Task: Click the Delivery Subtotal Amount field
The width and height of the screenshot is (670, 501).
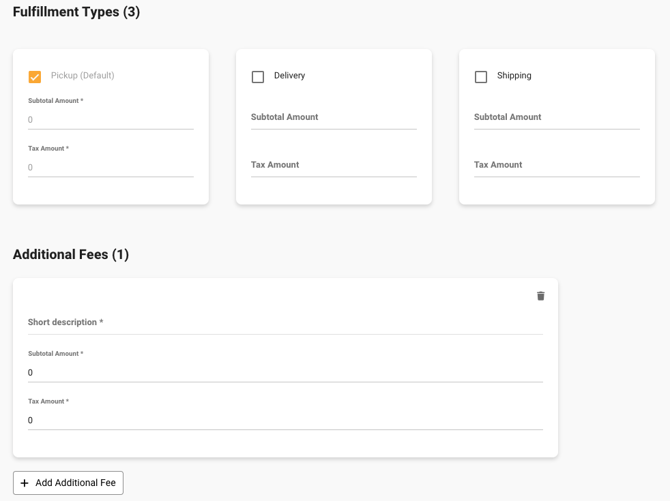Action: point(333,117)
